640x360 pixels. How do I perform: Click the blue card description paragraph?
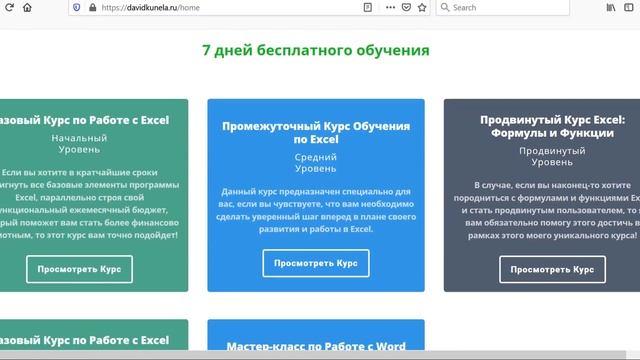point(316,210)
